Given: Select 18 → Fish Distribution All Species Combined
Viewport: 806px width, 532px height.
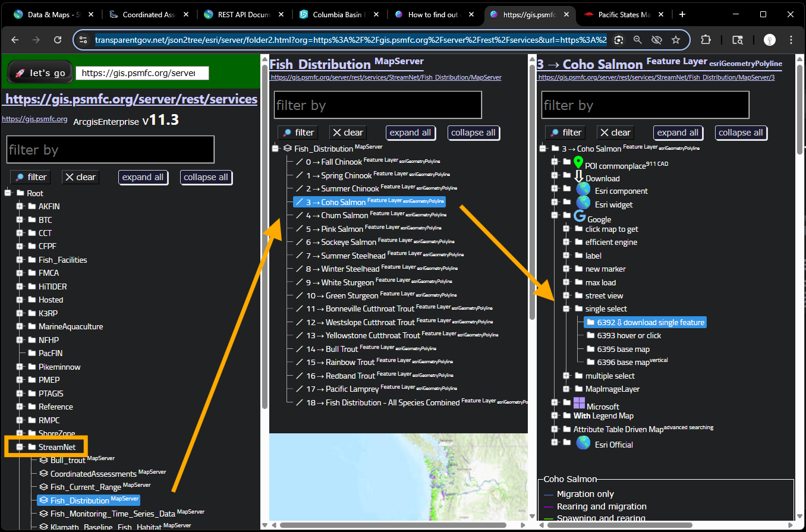Looking at the screenshot, I should 411,402.
